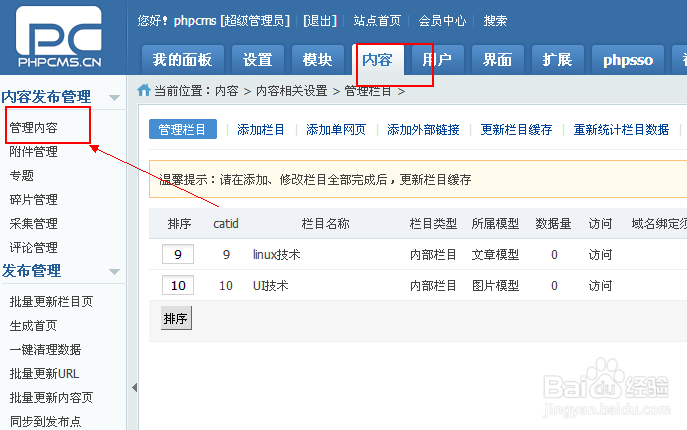Open 专题 in the sidebar
The width and height of the screenshot is (687, 430).
[x=22, y=176]
